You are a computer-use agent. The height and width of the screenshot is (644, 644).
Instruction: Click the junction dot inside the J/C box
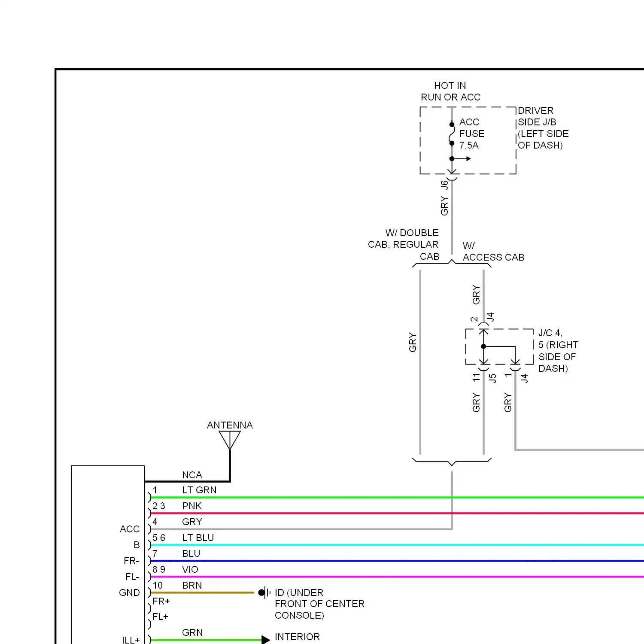coord(483,346)
